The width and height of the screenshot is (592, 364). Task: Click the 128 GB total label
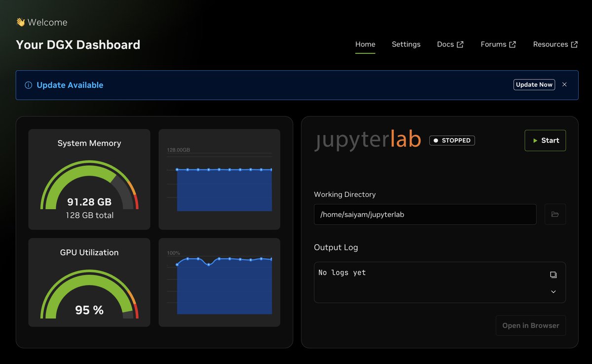pos(89,216)
